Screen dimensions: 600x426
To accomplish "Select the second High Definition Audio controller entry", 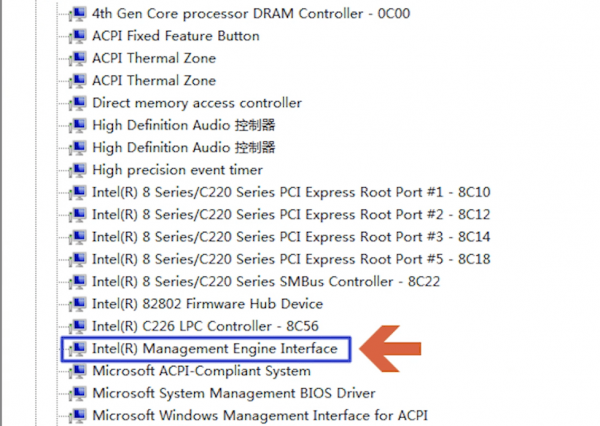I will [184, 147].
